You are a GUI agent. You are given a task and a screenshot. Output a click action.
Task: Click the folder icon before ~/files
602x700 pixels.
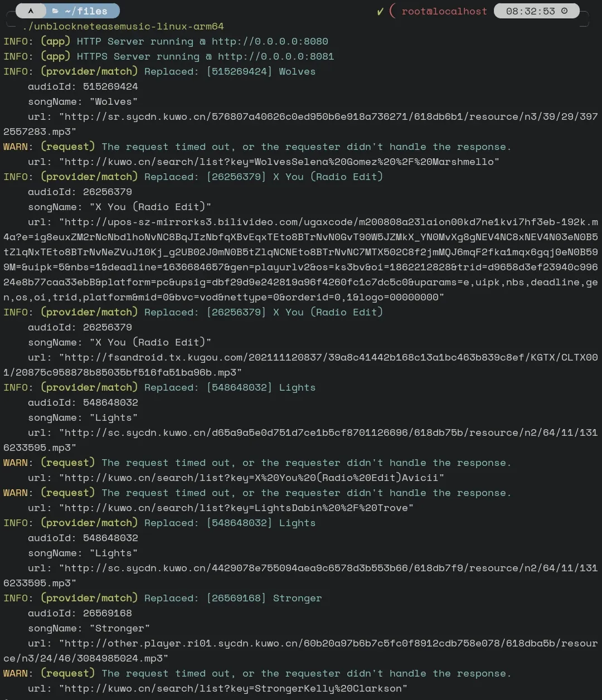point(55,11)
